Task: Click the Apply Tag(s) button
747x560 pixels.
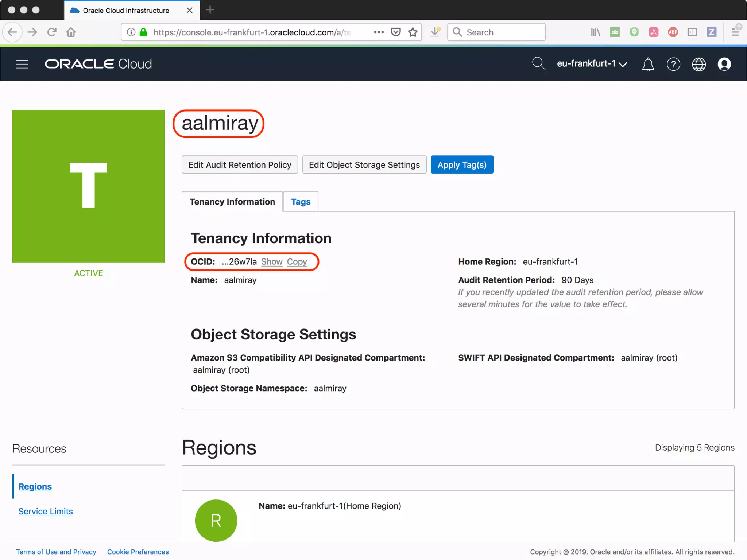Action: point(462,165)
